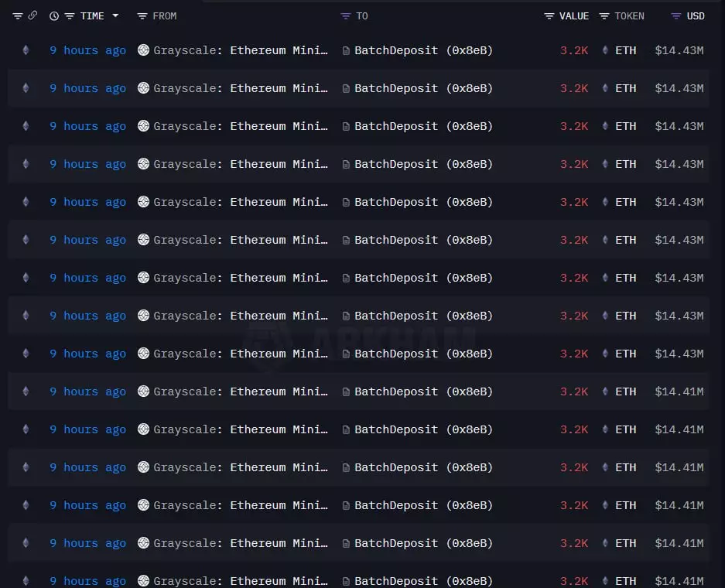Toggle the clock icon beside TIME
This screenshot has height=588, width=725.
(53, 15)
